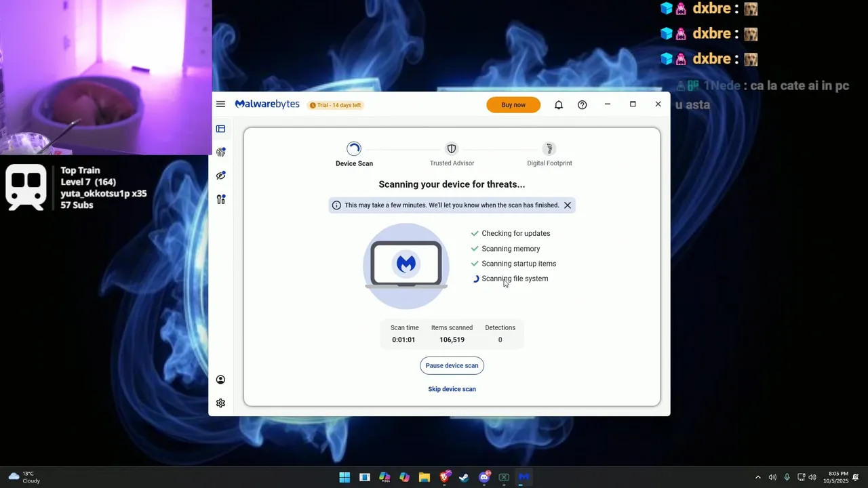This screenshot has width=868, height=488.
Task: Open the help question mark icon
Action: pyautogui.click(x=582, y=105)
